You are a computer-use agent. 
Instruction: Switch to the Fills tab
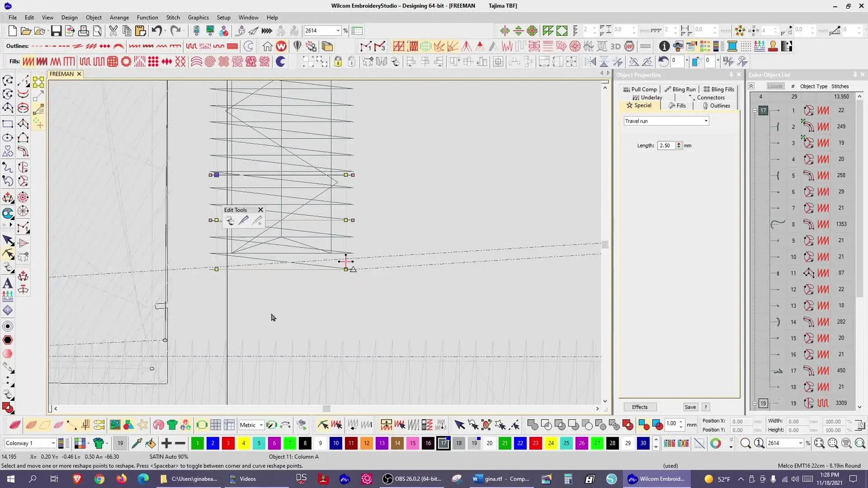pyautogui.click(x=677, y=106)
